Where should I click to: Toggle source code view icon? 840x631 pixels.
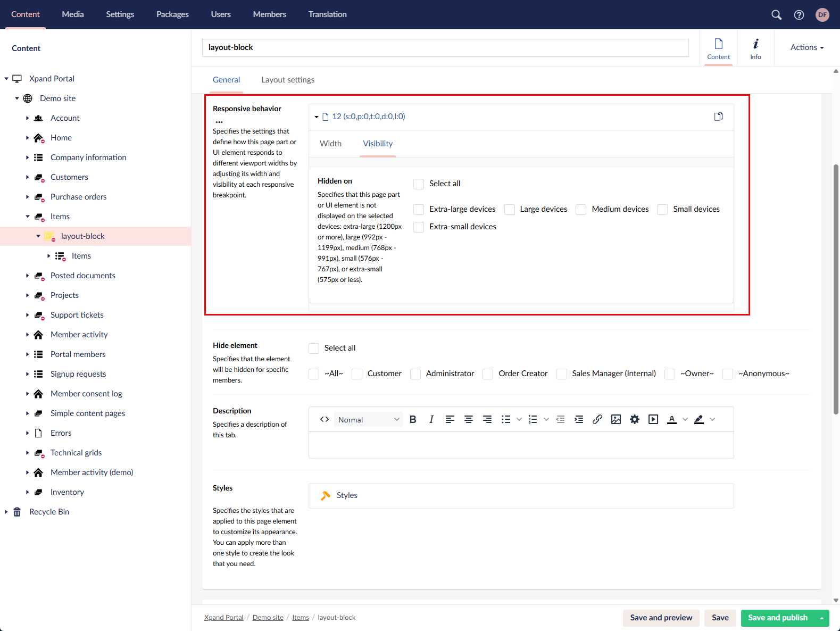click(325, 419)
